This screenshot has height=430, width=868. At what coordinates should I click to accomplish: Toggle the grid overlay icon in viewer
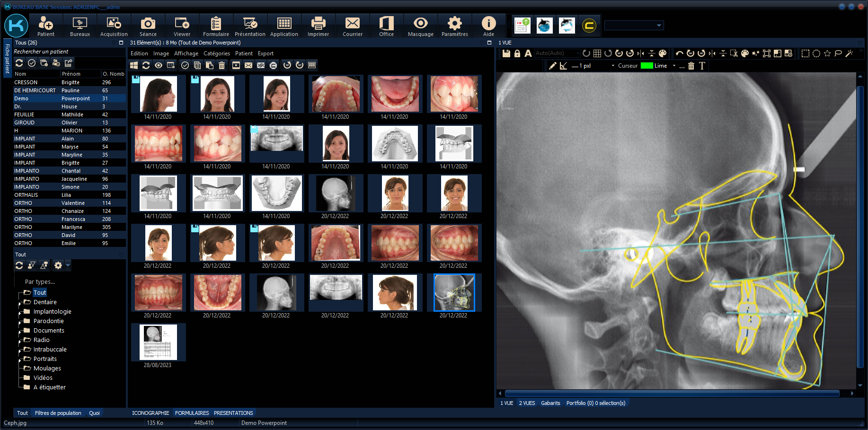point(597,53)
